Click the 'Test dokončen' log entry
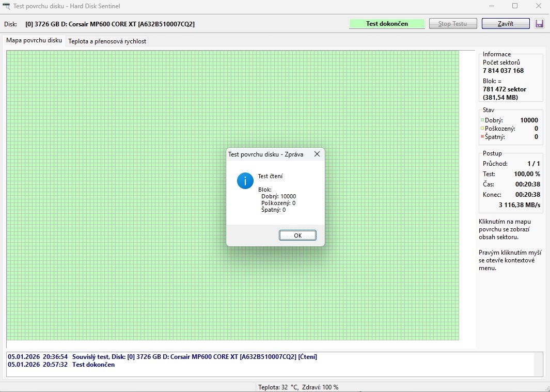This screenshot has height=392, width=550. coord(61,364)
